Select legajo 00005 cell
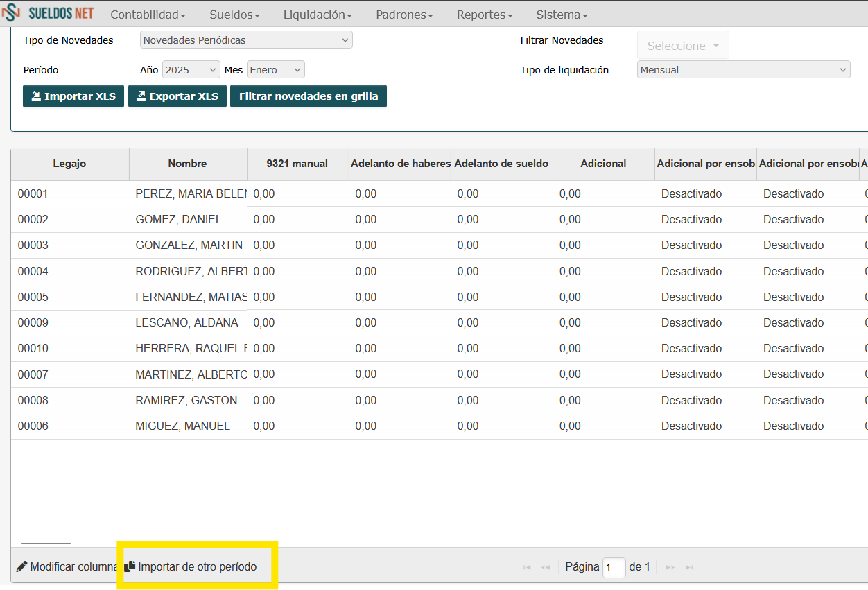The height and width of the screenshot is (590, 868). click(x=70, y=297)
